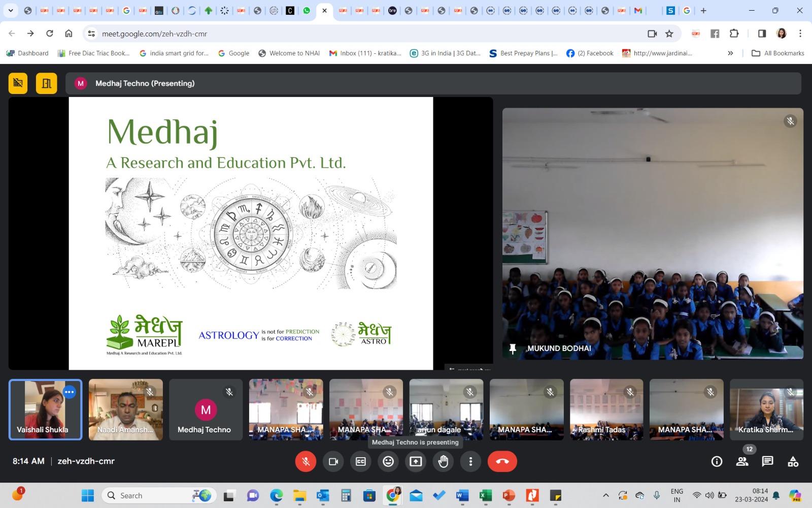This screenshot has width=812, height=508.
Task: Click the raise hand icon
Action: pyautogui.click(x=443, y=461)
